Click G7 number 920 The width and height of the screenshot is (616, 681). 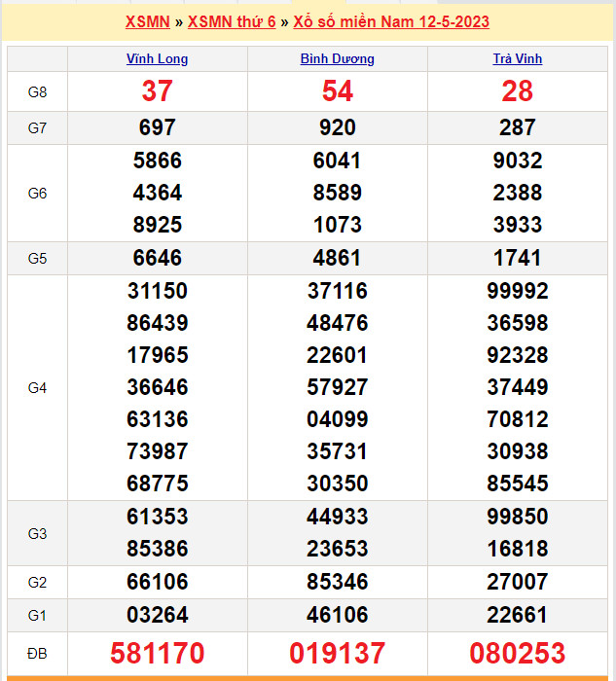pos(337,127)
